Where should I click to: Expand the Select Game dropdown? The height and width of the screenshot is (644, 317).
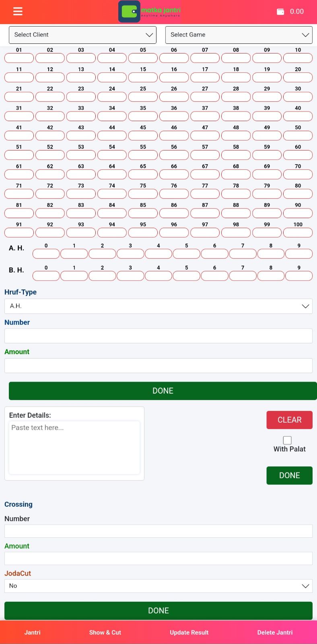click(239, 35)
